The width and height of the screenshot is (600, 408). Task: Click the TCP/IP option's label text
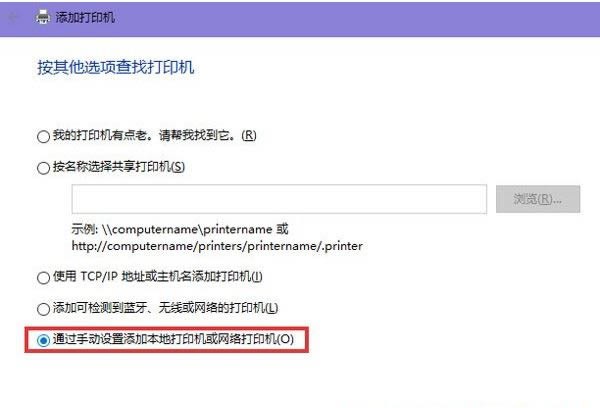click(x=158, y=276)
